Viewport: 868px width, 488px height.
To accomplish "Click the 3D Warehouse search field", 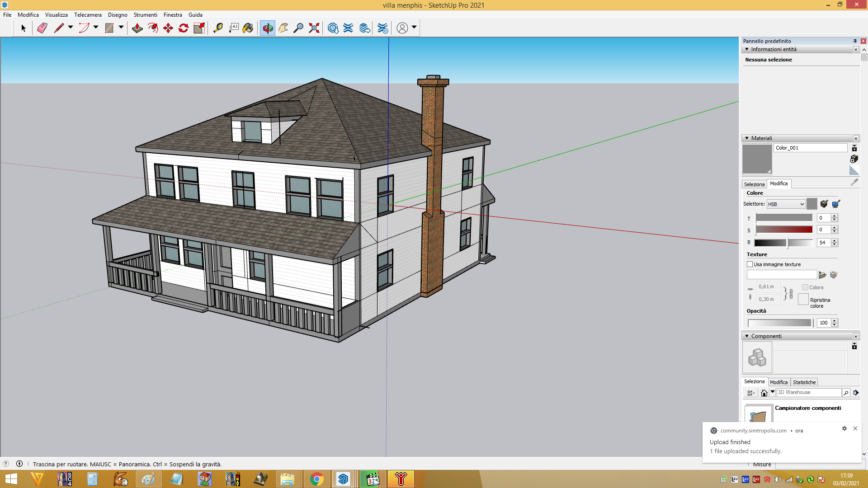I will [809, 393].
